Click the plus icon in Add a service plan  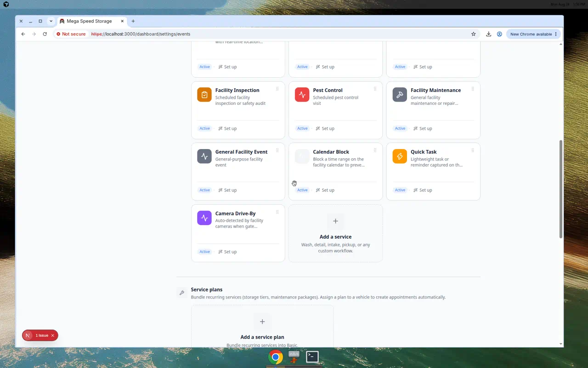pyautogui.click(x=262, y=322)
